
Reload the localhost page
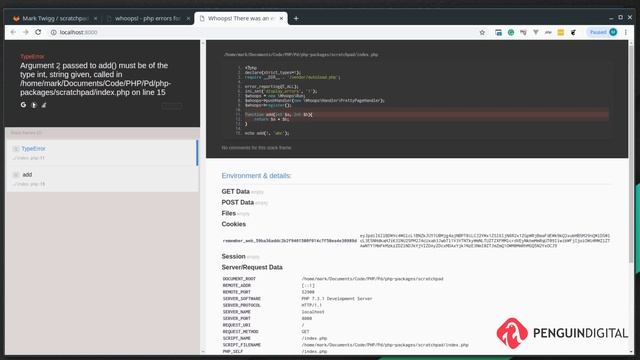pyautogui.click(x=38, y=32)
